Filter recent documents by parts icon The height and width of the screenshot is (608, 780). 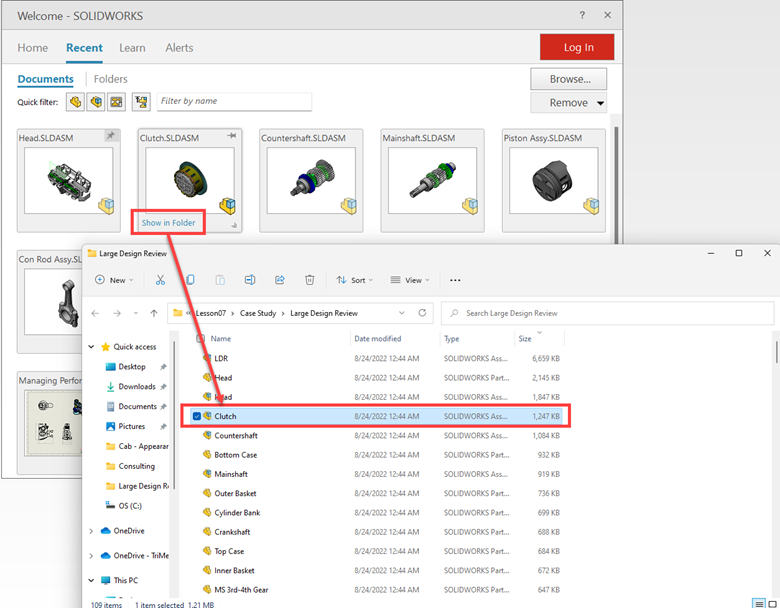point(75,102)
